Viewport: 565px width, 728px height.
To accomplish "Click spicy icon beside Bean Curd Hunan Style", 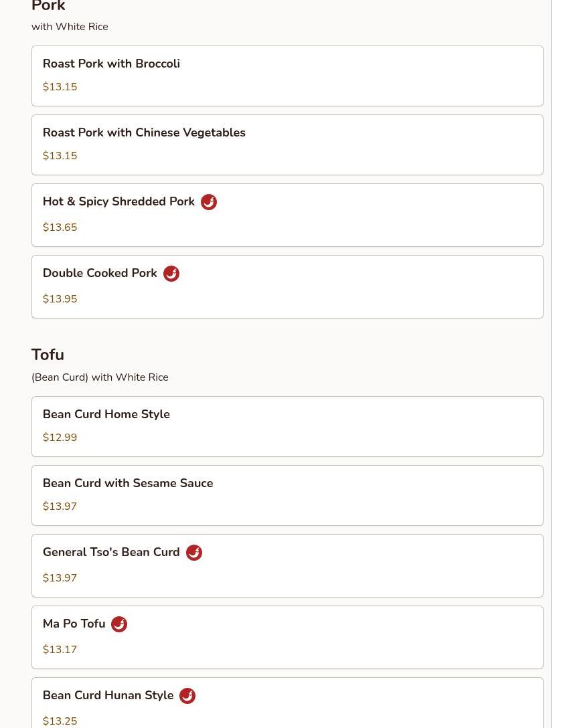I will (x=187, y=696).
